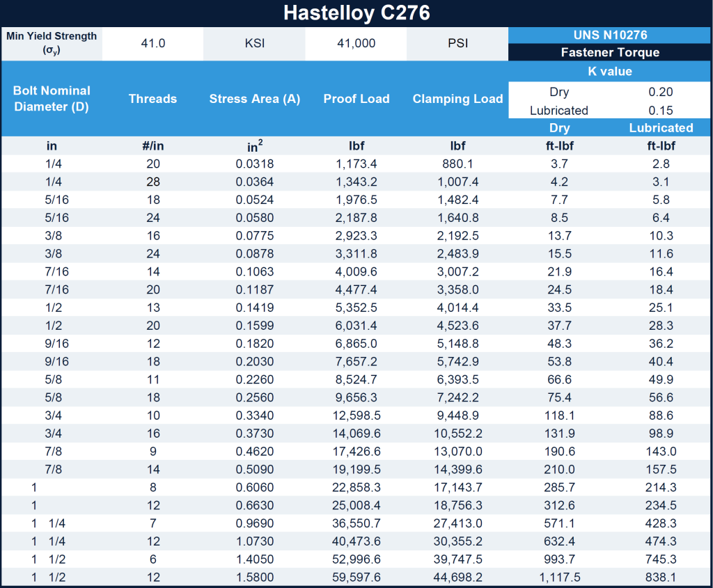713x588 pixels.
Task: Click the "41.0" yield strength value
Action: [x=152, y=43]
